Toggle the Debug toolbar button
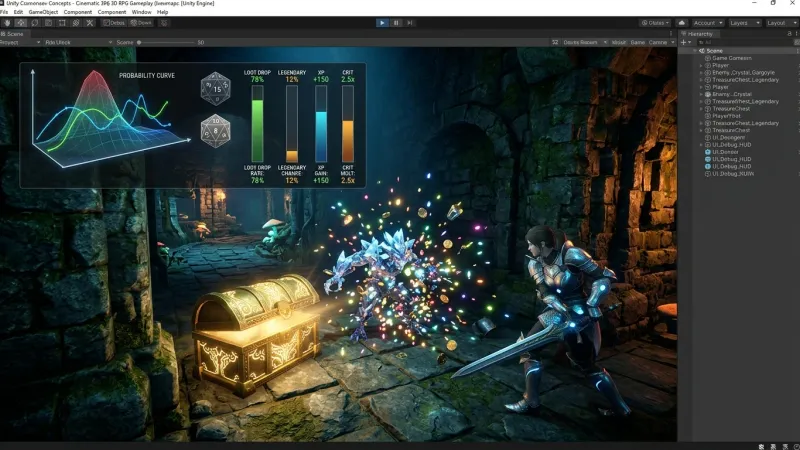The image size is (800, 450). pyautogui.click(x=114, y=23)
